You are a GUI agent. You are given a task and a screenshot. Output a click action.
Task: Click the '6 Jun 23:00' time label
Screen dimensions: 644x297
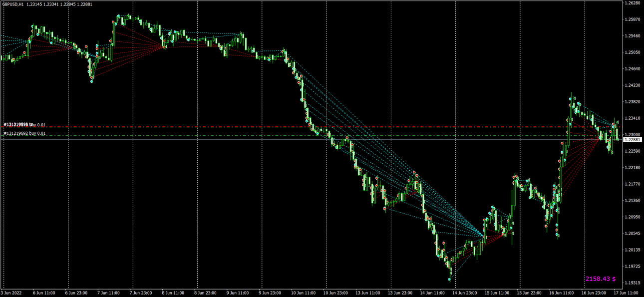[76, 293]
